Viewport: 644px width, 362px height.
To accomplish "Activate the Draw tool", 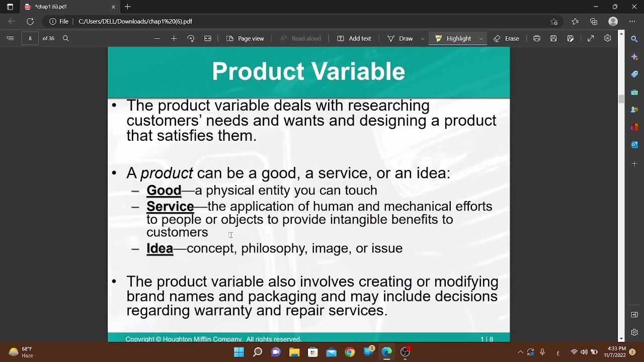I will [x=400, y=38].
